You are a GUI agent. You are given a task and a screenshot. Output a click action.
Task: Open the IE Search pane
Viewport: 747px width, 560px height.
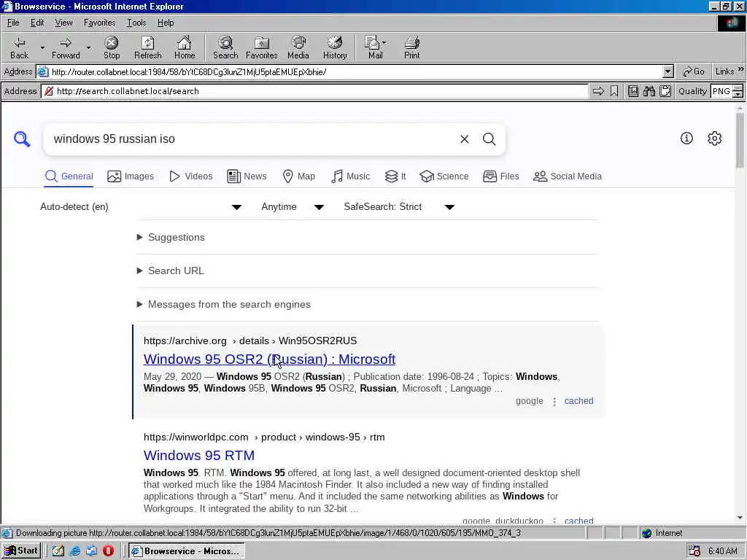225,47
